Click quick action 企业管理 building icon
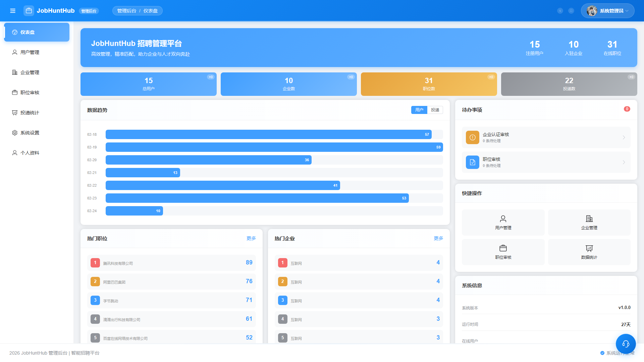 [589, 219]
